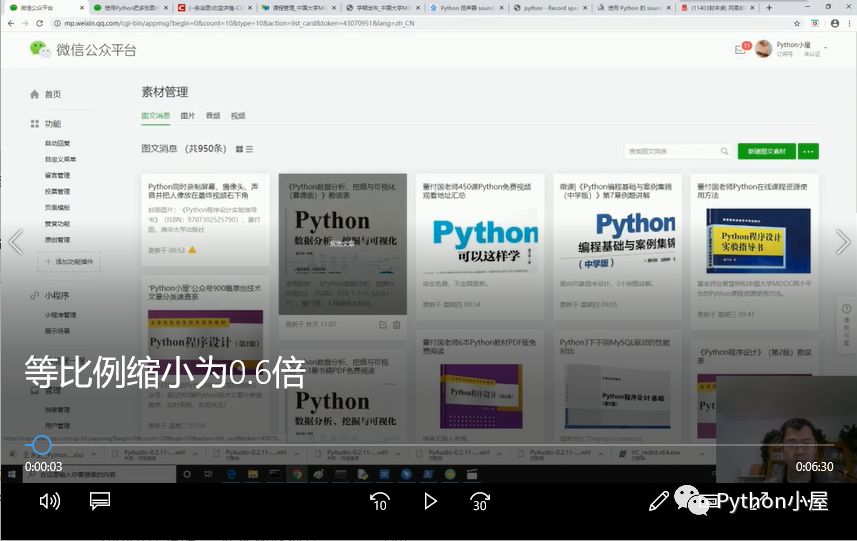Screen dimensions: 857x541
Task: Switch to the 图片 tab
Action: pyautogui.click(x=187, y=116)
